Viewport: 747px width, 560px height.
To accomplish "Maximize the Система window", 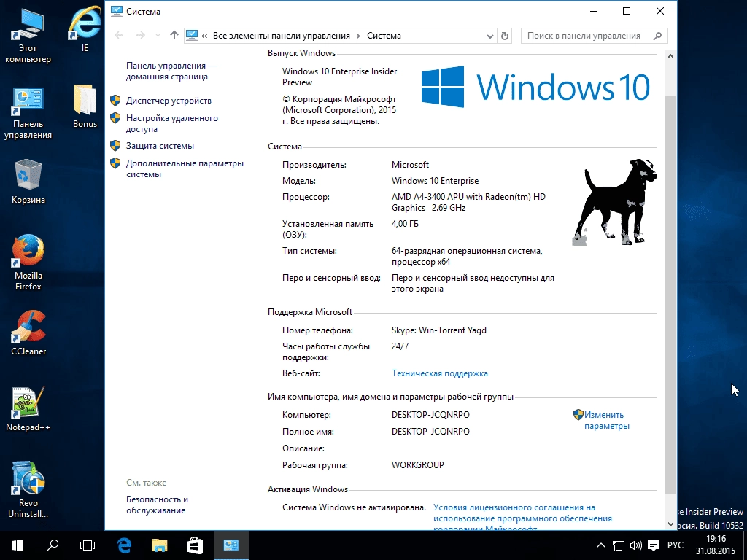I will pyautogui.click(x=627, y=11).
